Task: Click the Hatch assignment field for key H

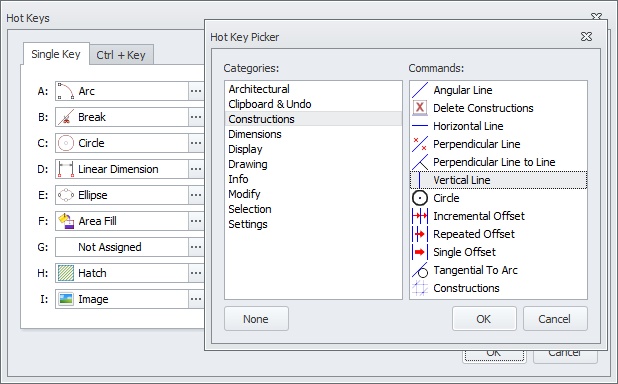Action: [122, 273]
